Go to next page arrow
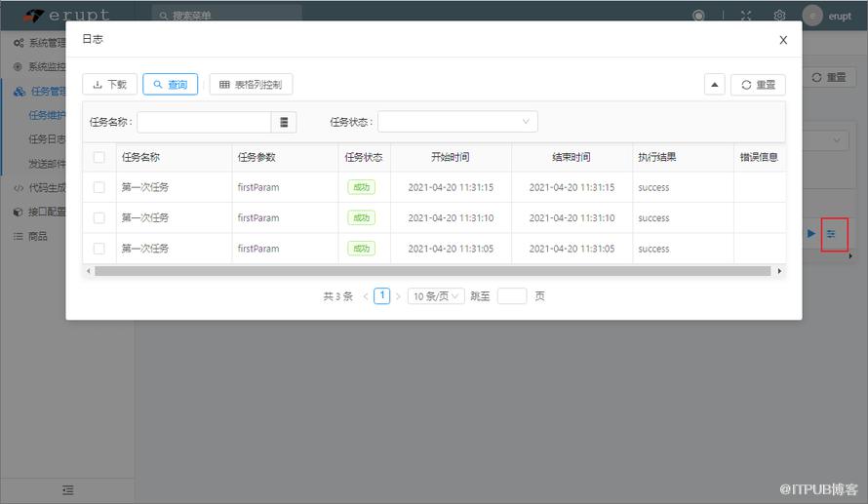This screenshot has width=868, height=504. pyautogui.click(x=398, y=296)
